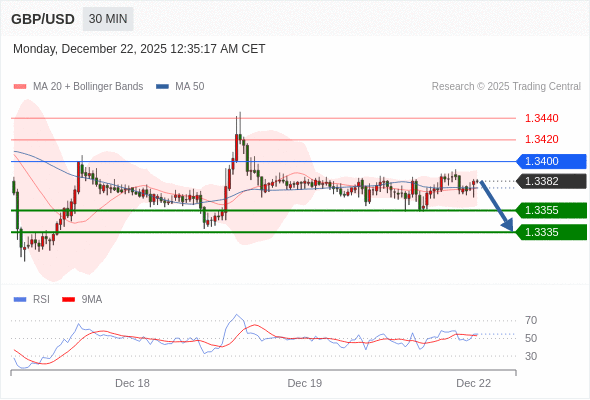The image size is (590, 400).
Task: Click the Dec 18 date axis label
Action: click(132, 383)
